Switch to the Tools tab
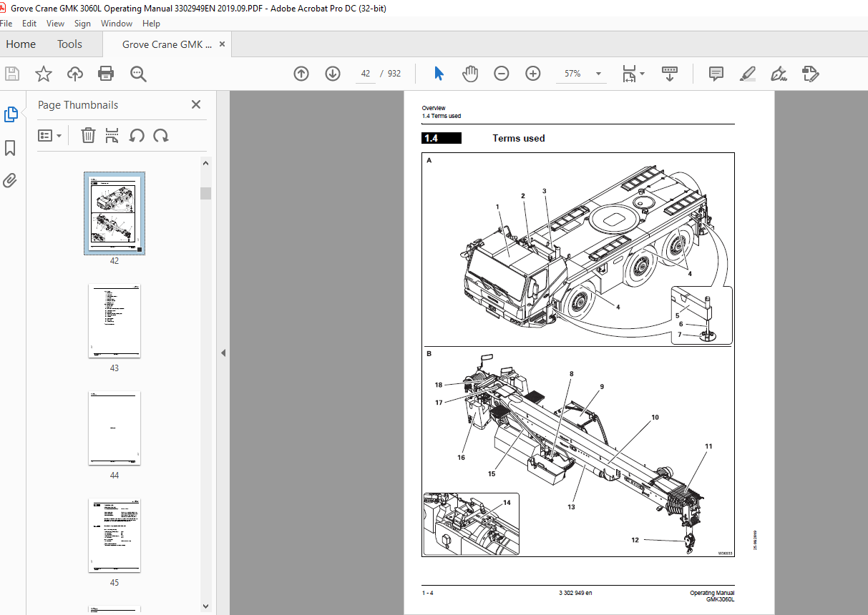Viewport: 868px width, 615px height. [69, 44]
